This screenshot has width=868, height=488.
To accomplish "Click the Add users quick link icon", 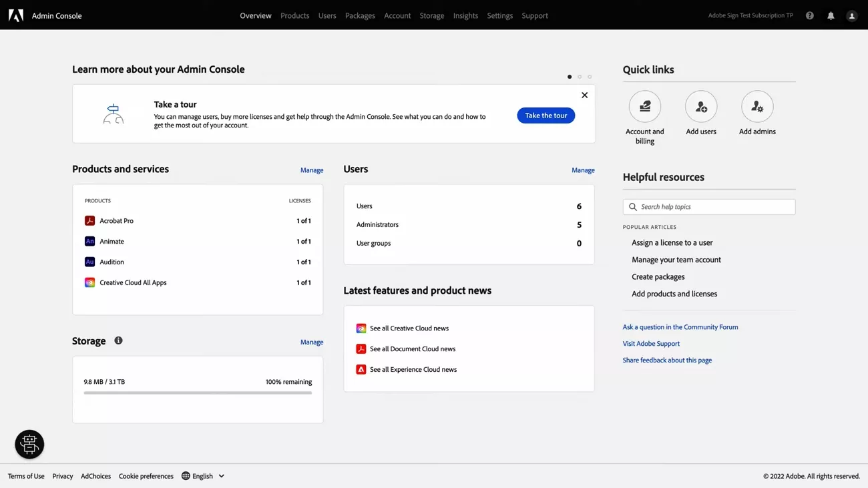I will pos(701,106).
